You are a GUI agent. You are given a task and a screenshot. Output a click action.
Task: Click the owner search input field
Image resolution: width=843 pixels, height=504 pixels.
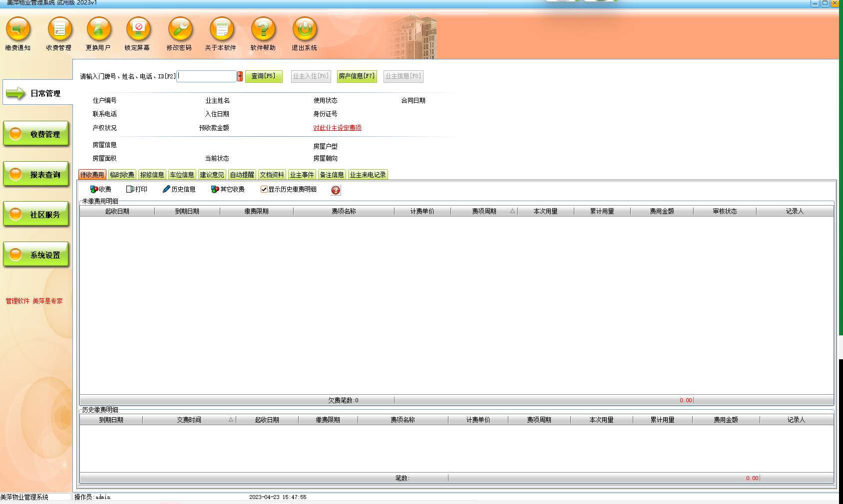click(207, 76)
